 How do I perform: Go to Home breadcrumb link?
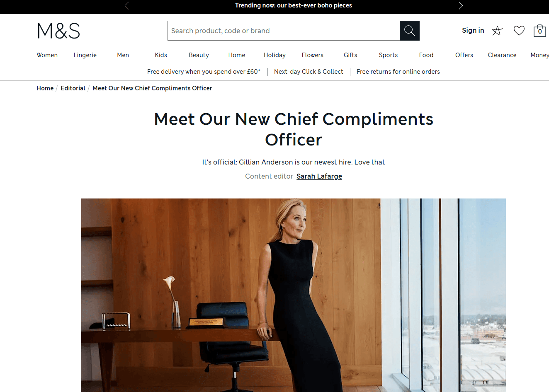tap(45, 88)
